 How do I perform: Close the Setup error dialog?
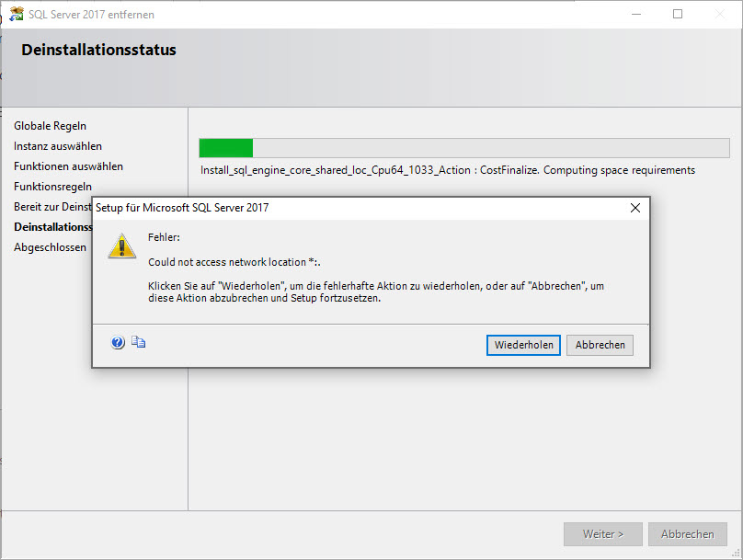635,208
